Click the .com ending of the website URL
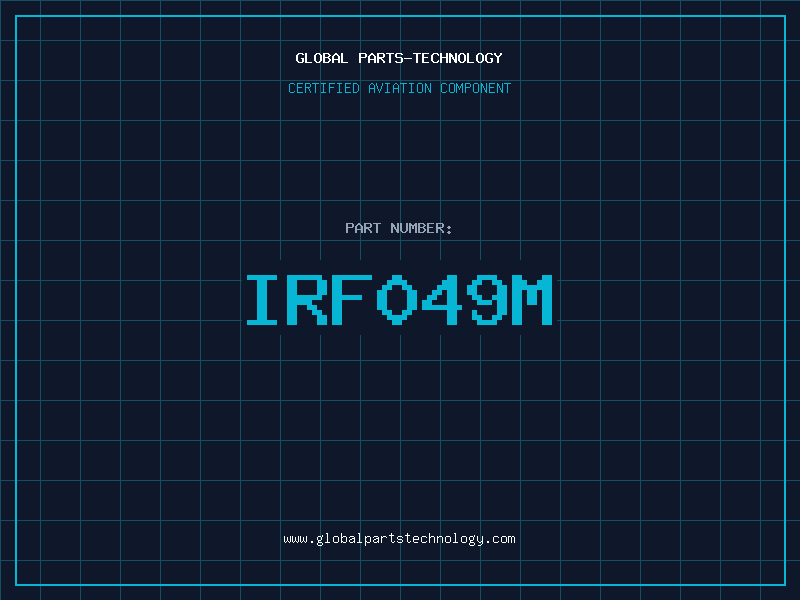800x600 pixels. pyautogui.click(x=500, y=539)
